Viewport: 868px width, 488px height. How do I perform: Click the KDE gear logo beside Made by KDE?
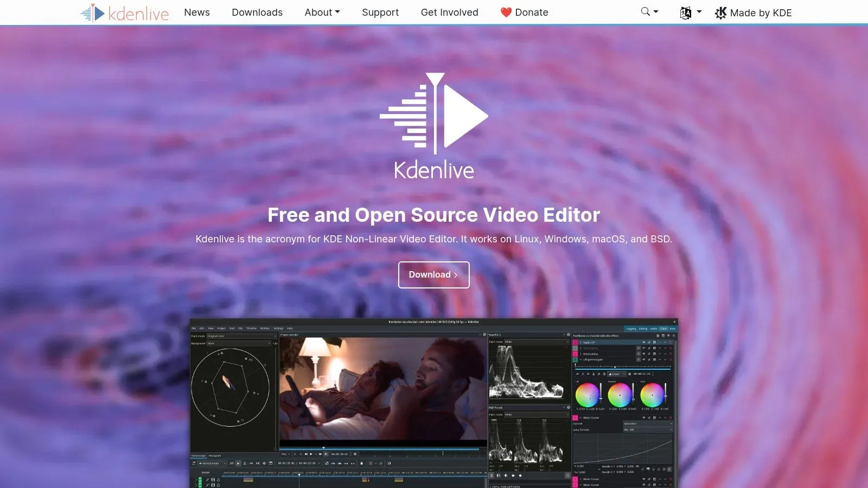tap(720, 12)
